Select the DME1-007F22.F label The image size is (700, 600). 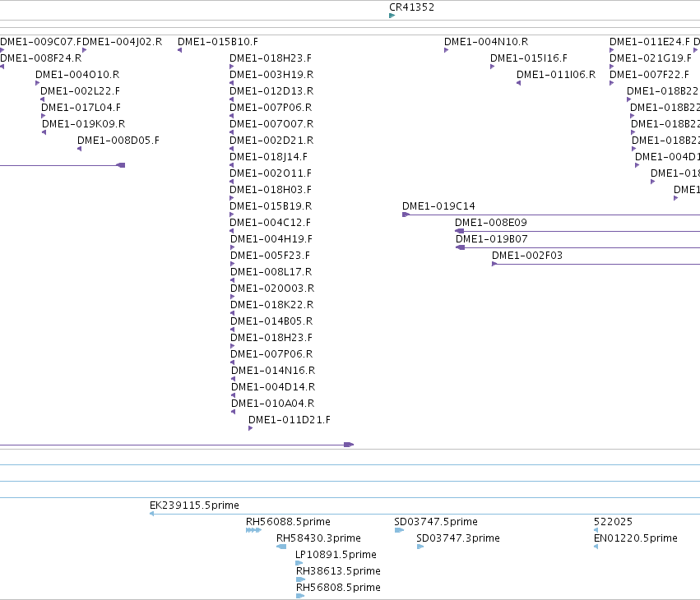tap(649, 75)
